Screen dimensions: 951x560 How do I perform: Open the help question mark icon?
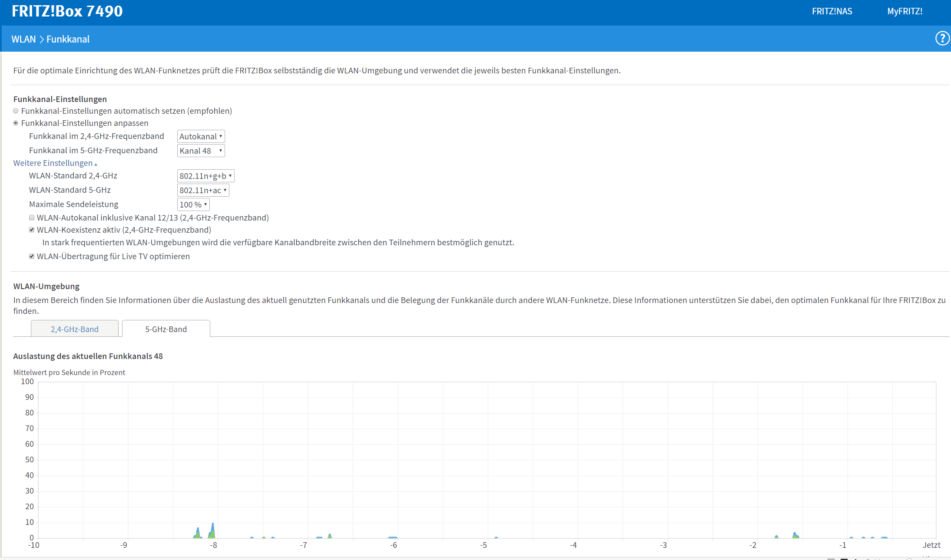pos(941,39)
